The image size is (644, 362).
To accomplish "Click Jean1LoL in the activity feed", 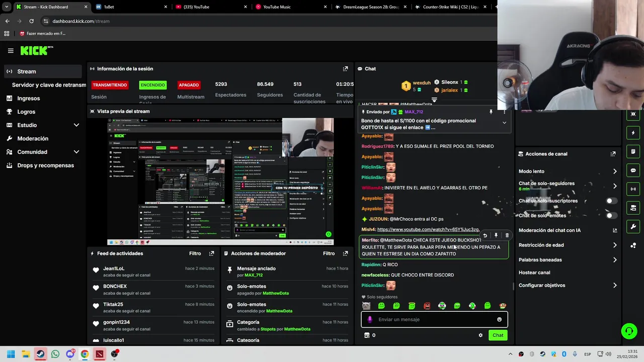I will click(114, 268).
